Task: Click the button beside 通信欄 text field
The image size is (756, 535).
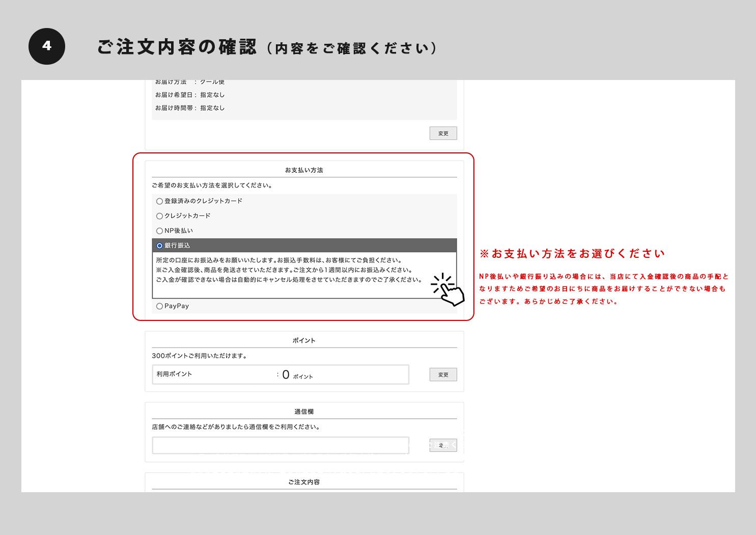Action: point(443,445)
